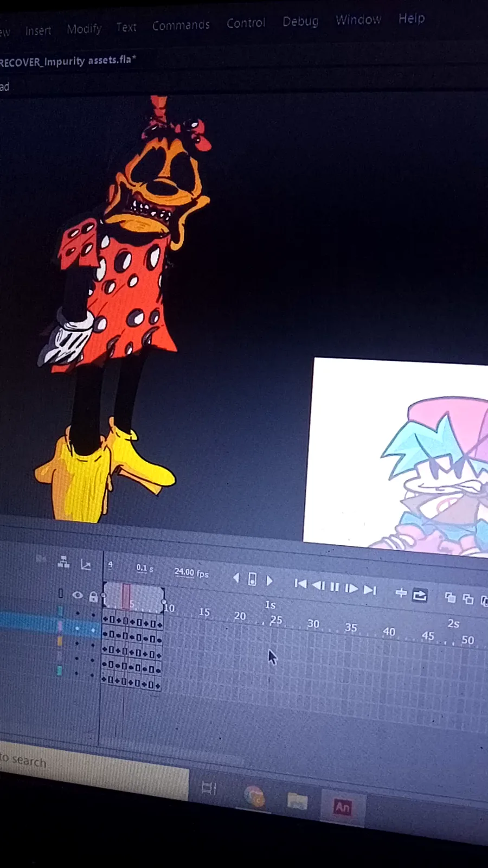Image resolution: width=488 pixels, height=868 pixels.
Task: Click frame 30 on timeline ruler
Action: click(x=313, y=624)
